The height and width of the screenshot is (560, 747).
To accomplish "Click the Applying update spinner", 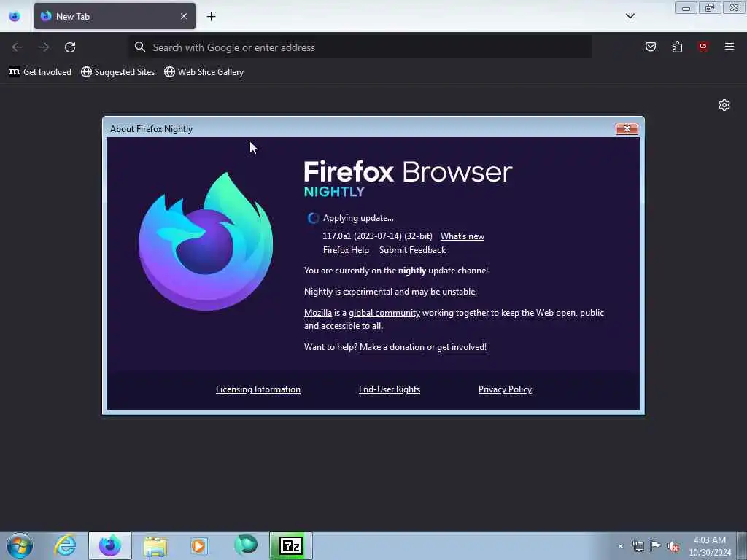I will pyautogui.click(x=312, y=218).
